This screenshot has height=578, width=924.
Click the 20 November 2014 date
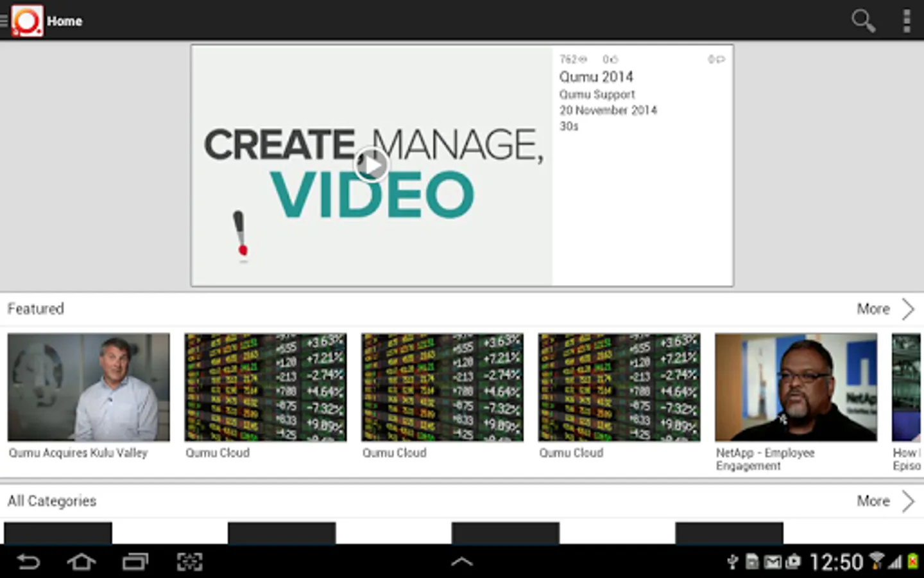click(608, 110)
